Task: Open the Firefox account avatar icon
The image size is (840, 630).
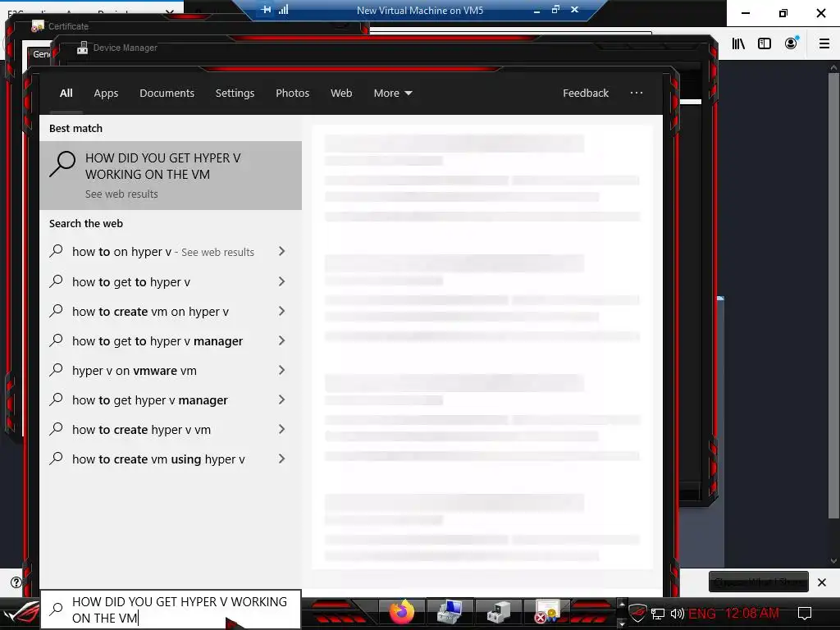Action: (x=792, y=43)
